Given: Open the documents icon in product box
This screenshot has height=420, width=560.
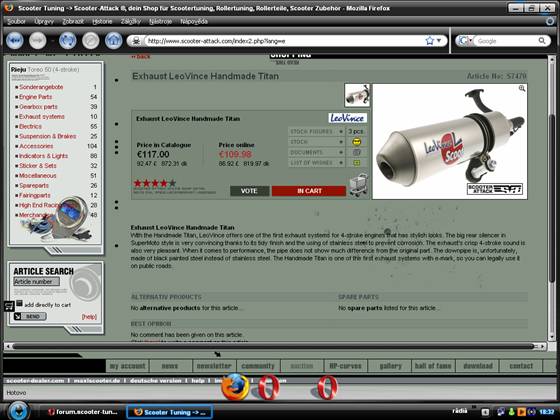Looking at the screenshot, I should click(x=356, y=152).
